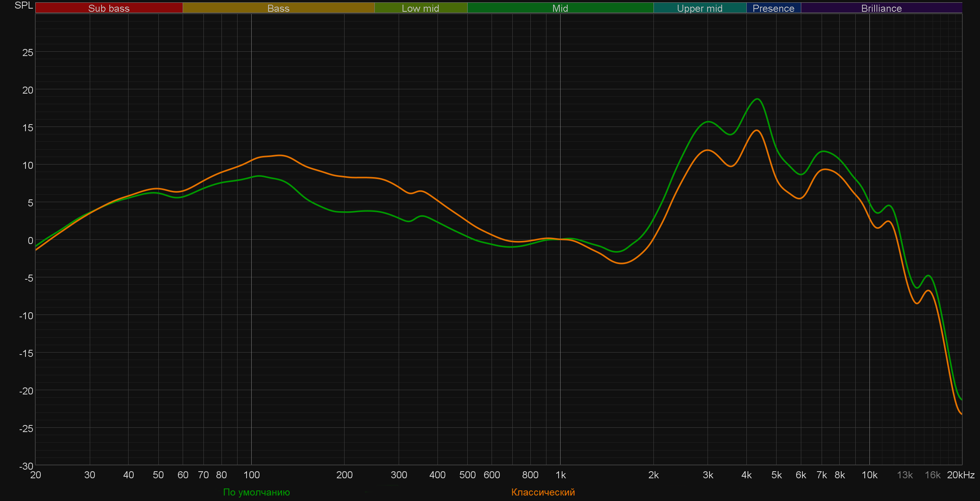Click the -30 dB label on SPL axis
This screenshot has width=980, height=501.
point(26,466)
